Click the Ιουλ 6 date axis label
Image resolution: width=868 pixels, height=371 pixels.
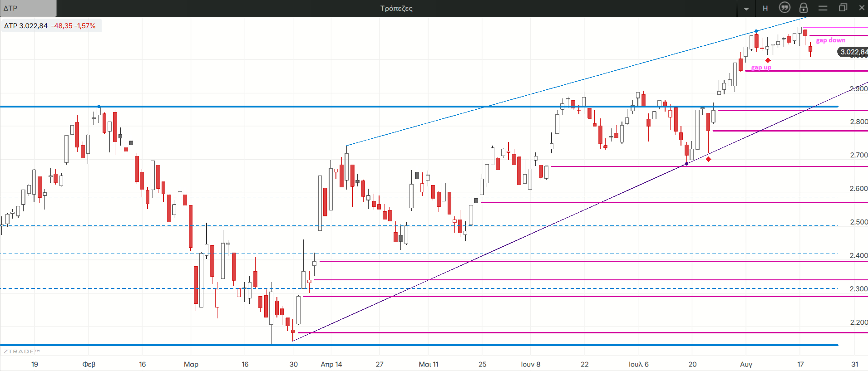[x=639, y=364]
